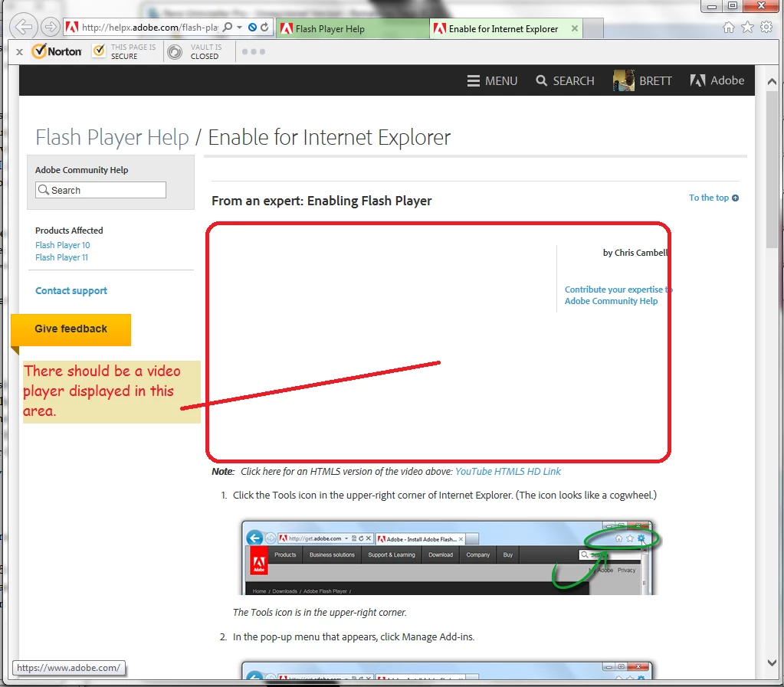Open Favorites with the star icon

coord(747,27)
